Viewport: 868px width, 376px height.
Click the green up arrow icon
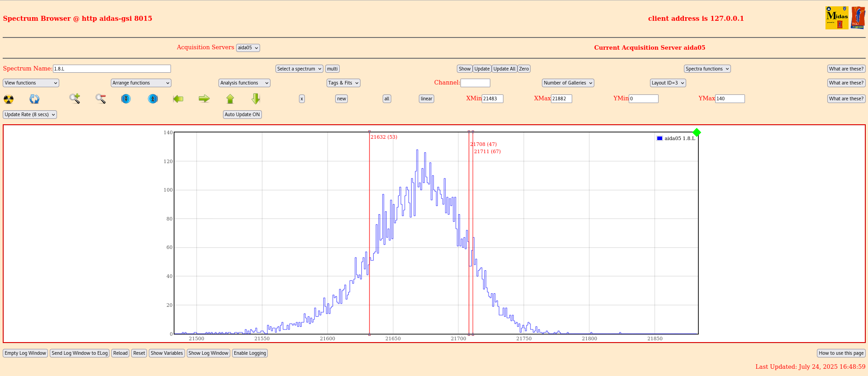(x=230, y=99)
